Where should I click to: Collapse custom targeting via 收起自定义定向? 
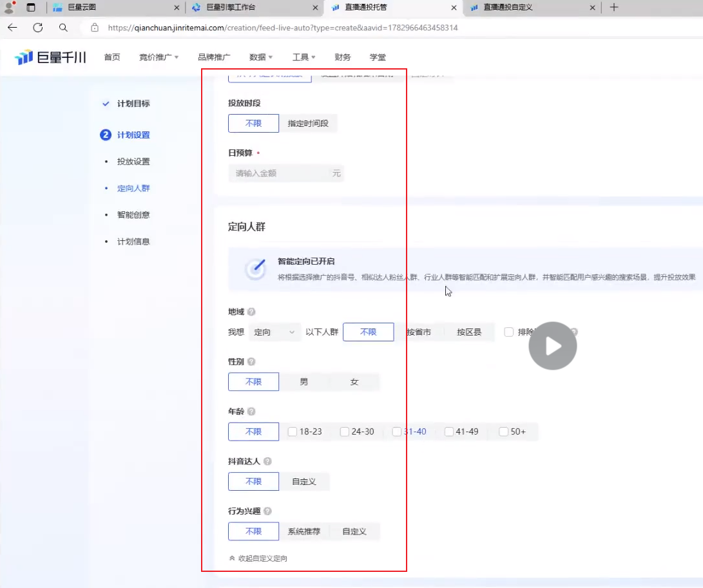(x=258, y=558)
